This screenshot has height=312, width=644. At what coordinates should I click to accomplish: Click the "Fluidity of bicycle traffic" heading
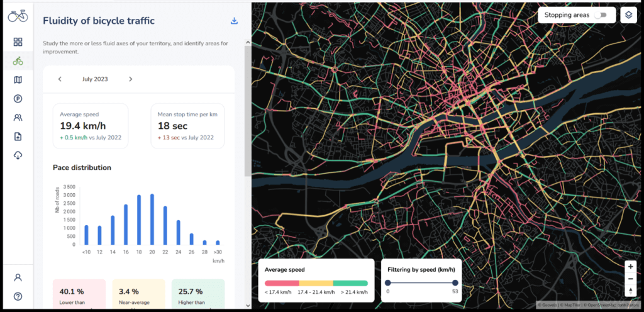point(99,21)
